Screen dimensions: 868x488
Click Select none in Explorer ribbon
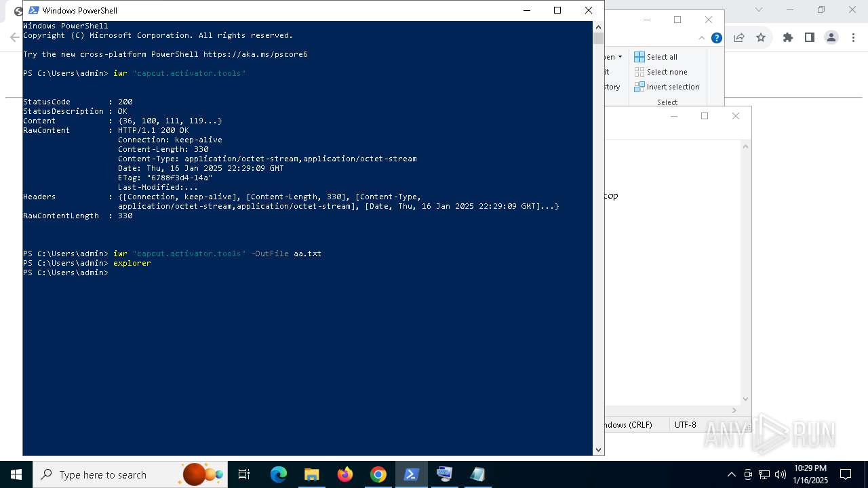pos(660,72)
